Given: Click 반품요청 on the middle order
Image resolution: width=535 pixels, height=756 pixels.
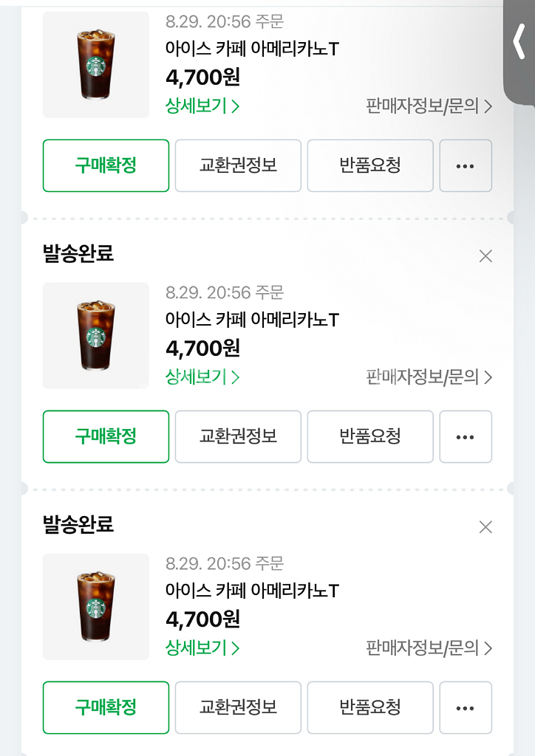Looking at the screenshot, I should tap(370, 436).
